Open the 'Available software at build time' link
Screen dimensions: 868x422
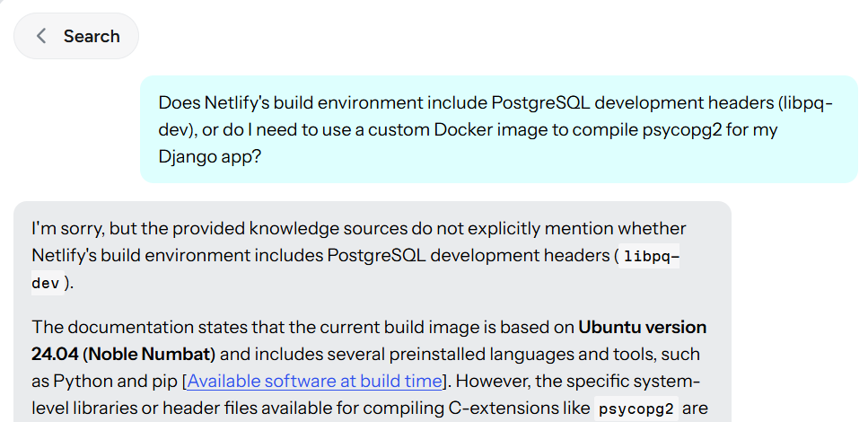point(314,381)
